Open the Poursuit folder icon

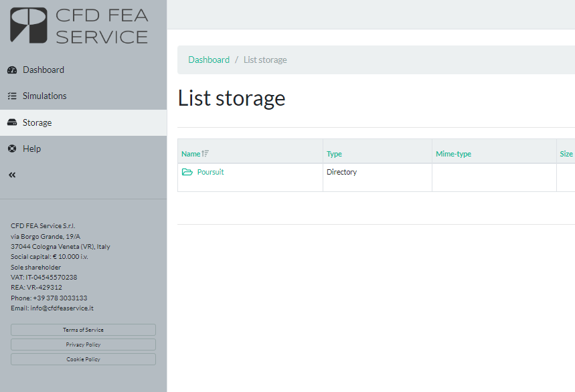(x=187, y=172)
